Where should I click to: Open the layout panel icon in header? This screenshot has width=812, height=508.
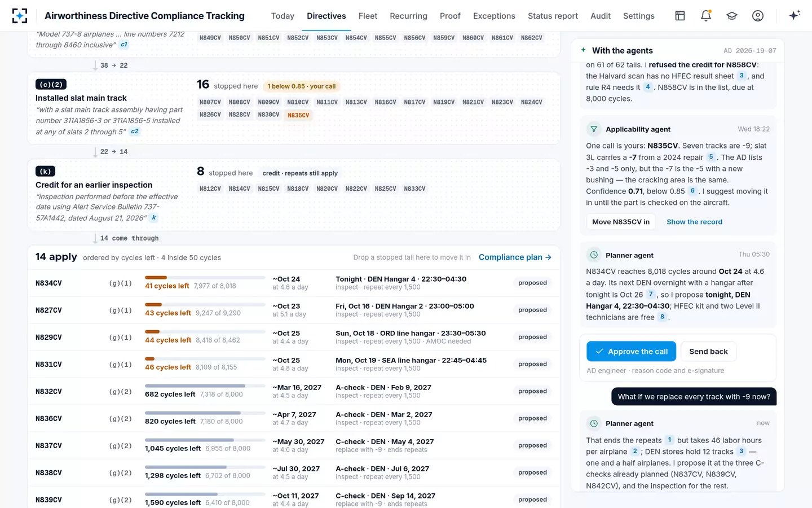point(680,16)
